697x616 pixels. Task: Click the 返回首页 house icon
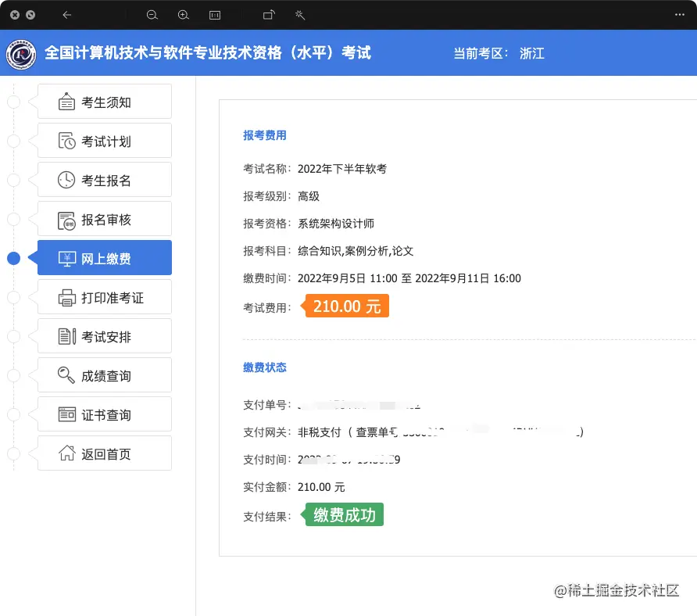(x=67, y=453)
